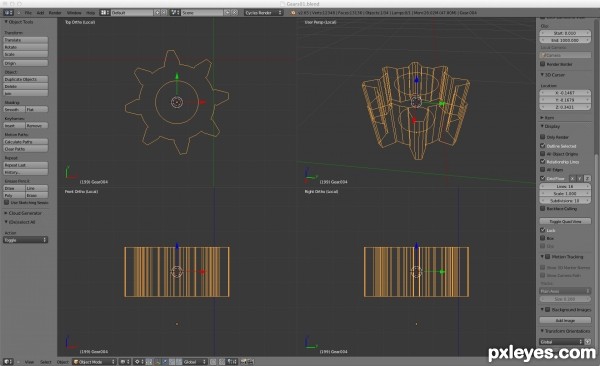Screen dimensions: 600x366
Task: Open the Transform Orientations Global dropdown
Action: tap(562, 341)
